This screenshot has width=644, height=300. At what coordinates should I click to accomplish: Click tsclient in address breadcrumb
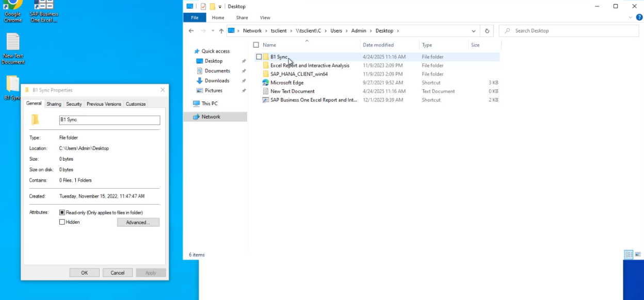[279, 31]
